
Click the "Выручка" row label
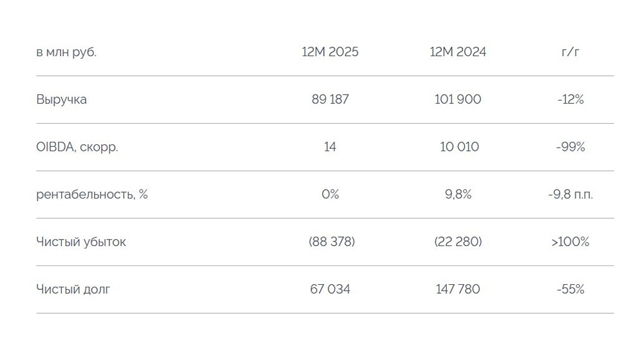(x=62, y=100)
